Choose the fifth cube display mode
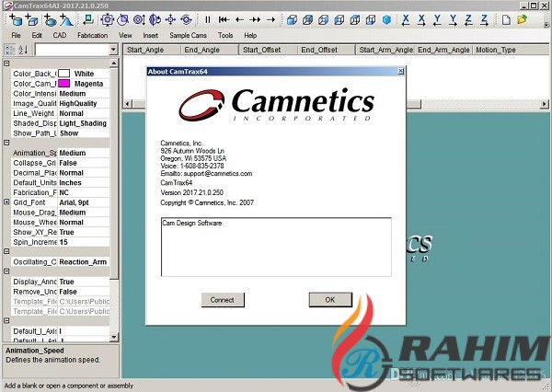Image resolution: width=552 pixels, height=392 pixels. (x=355, y=19)
